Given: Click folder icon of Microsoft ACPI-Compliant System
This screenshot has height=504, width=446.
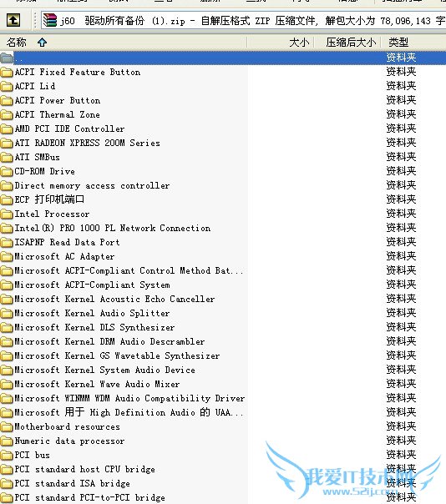Looking at the screenshot, I should click(x=7, y=285).
